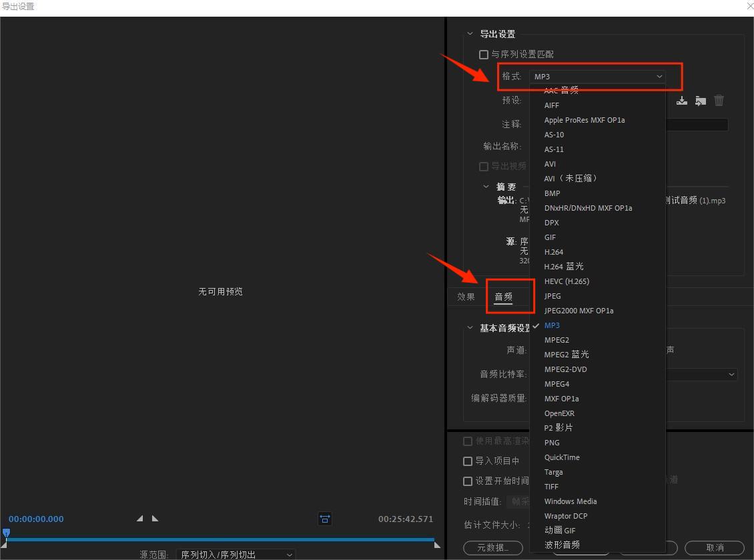The height and width of the screenshot is (560, 754).
Task: Click the 元数据 button
Action: [493, 548]
